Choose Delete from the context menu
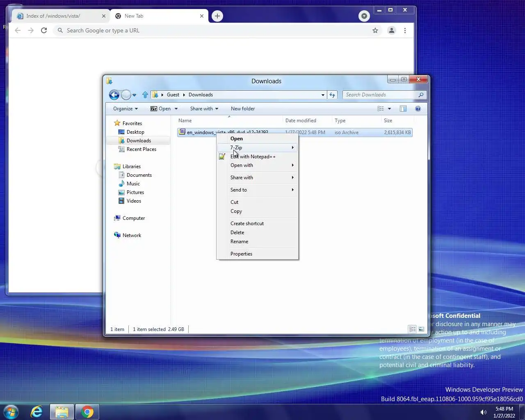The image size is (525, 420). 257,233
